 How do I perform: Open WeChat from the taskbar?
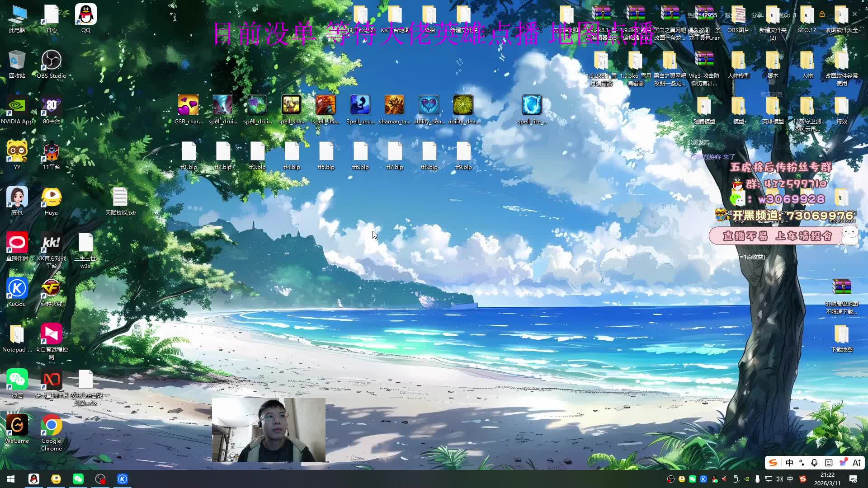78,479
